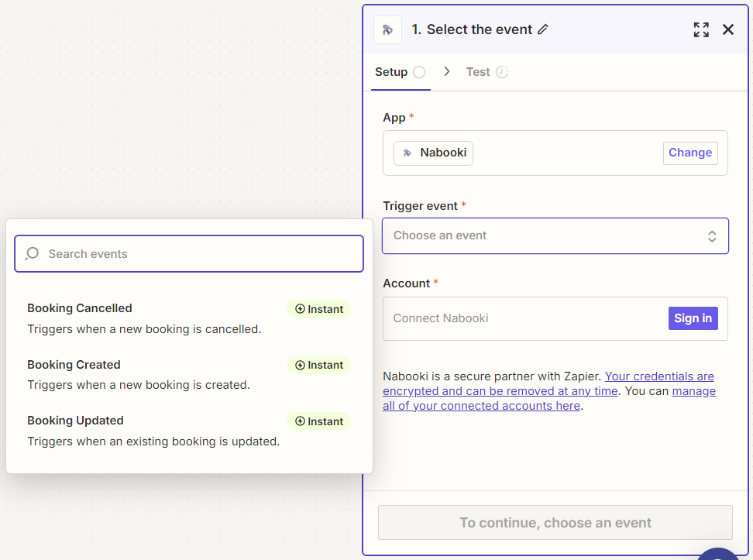Click the Change app button

click(x=690, y=153)
